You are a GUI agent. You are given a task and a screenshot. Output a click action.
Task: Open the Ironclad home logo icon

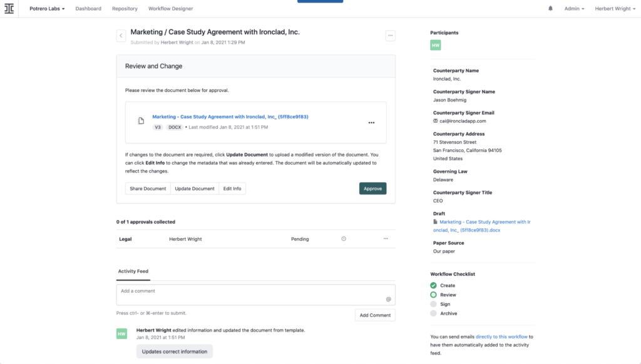pos(9,8)
